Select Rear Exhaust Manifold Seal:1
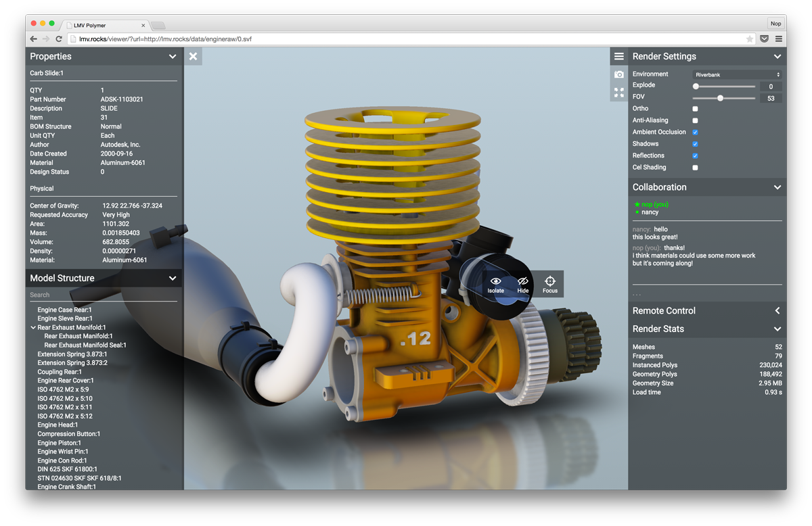 (85, 345)
